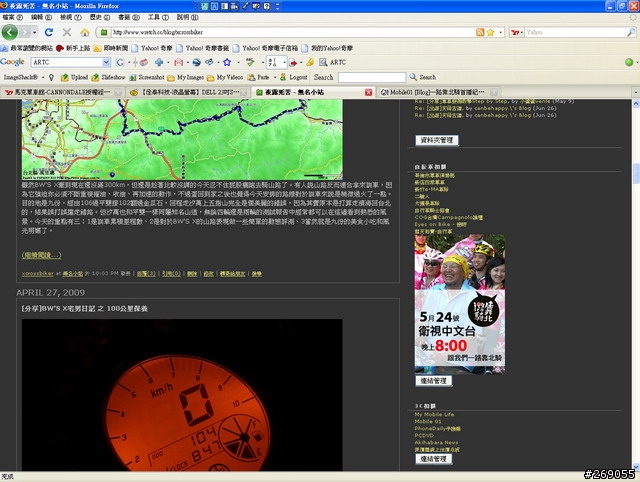The height and width of the screenshot is (482, 640).
Task: Click the 連結管理 button below the banner image
Action: 433,381
